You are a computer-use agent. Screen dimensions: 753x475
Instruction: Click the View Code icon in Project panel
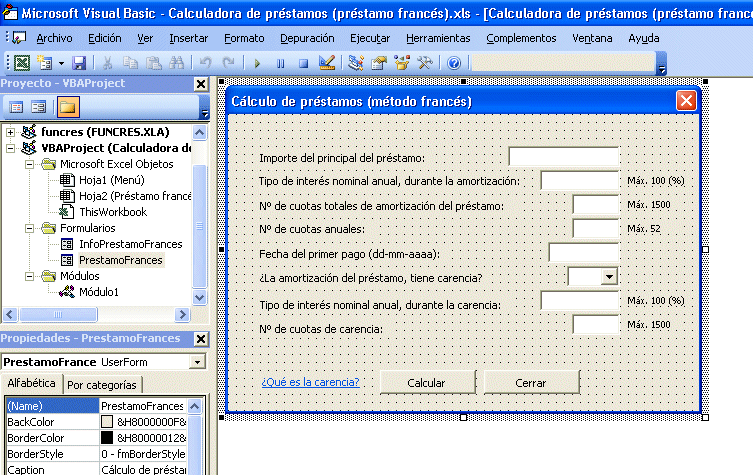coord(16,107)
